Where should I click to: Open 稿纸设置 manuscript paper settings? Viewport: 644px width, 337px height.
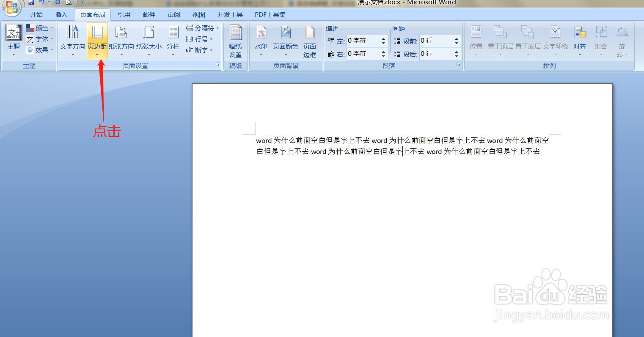point(235,41)
